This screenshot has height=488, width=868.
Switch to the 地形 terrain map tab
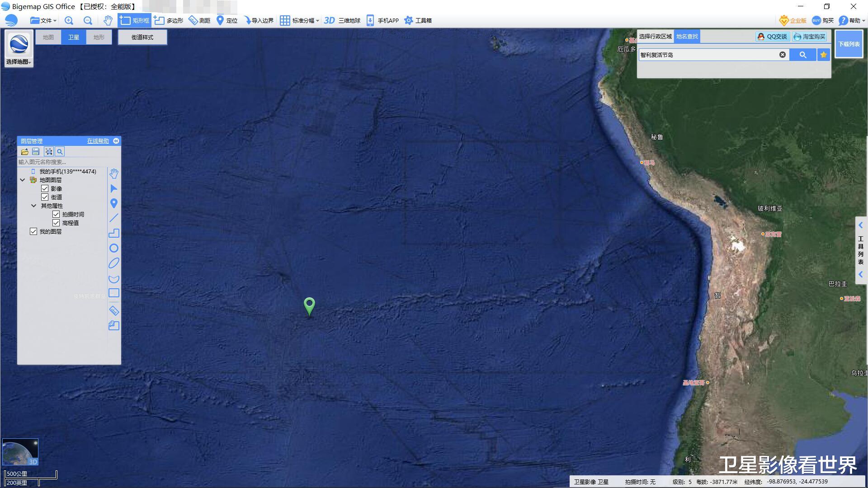point(99,37)
